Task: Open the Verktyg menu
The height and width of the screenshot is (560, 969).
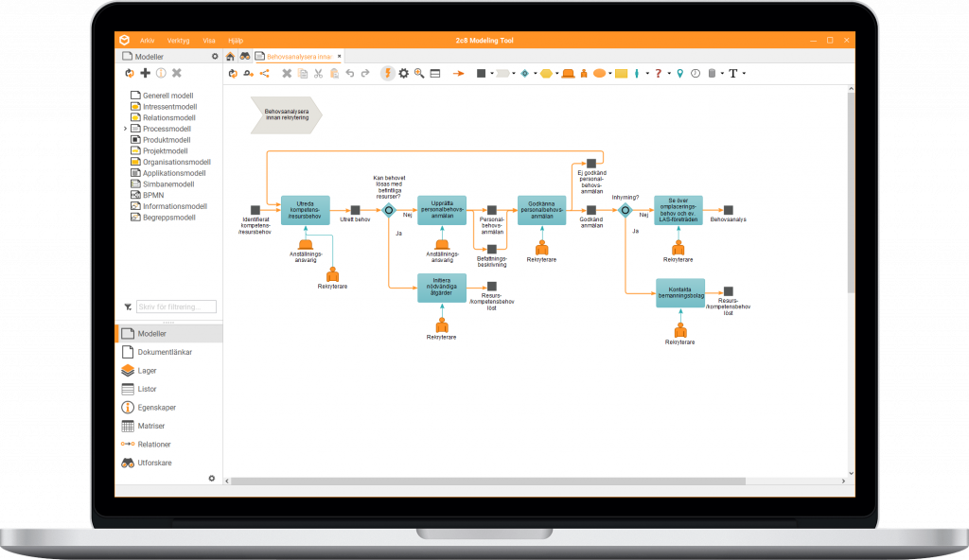Action: (179, 40)
